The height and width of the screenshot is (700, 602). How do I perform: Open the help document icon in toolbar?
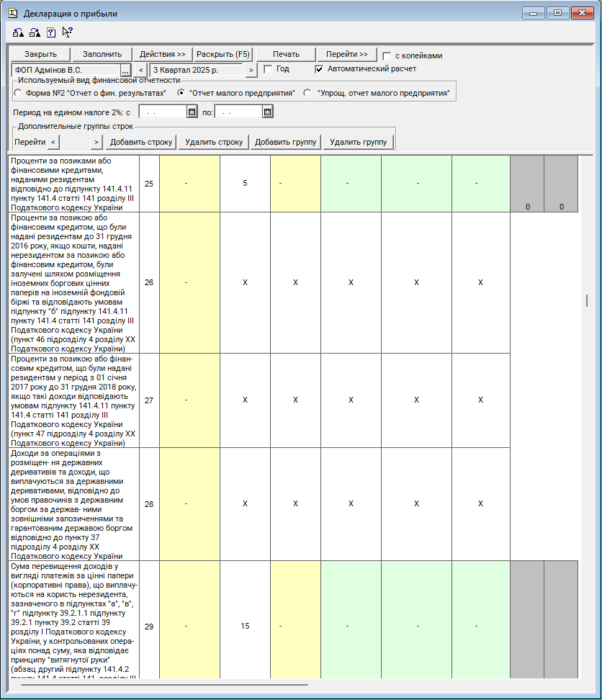click(x=50, y=32)
